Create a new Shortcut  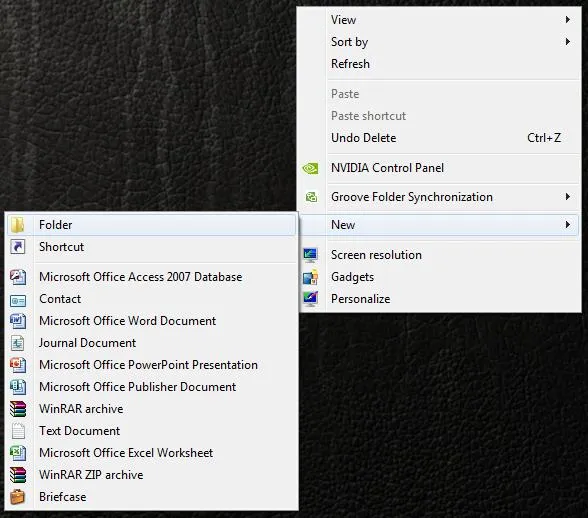[152, 247]
